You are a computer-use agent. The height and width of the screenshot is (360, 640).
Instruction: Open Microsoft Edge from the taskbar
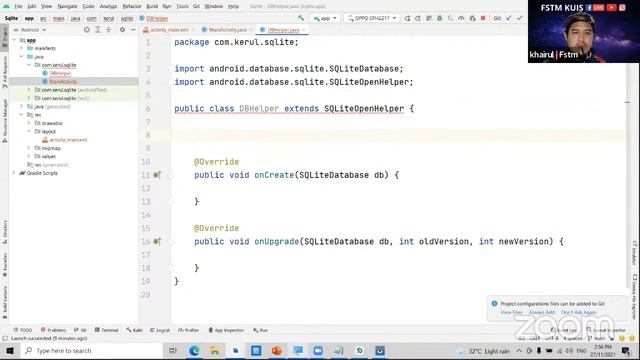point(194,351)
